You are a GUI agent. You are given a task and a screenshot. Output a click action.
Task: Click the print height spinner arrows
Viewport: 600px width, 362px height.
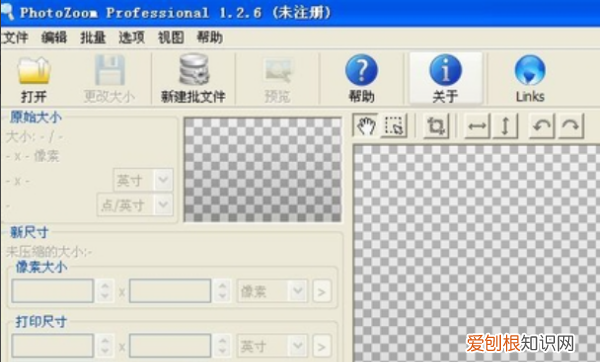click(222, 346)
